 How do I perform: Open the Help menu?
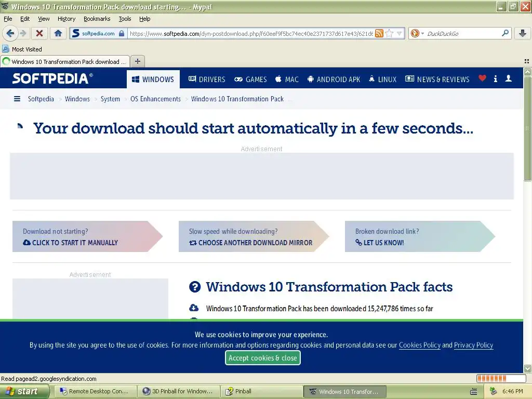click(x=144, y=19)
